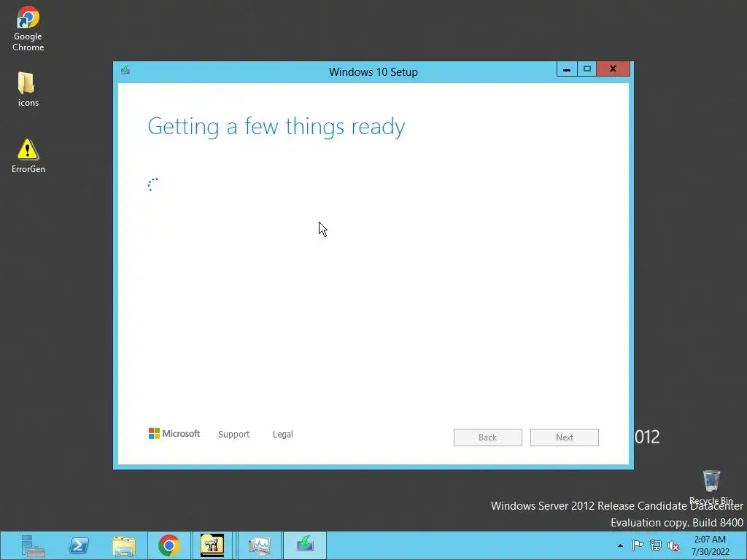
Task: Click the Windows 10 Setup title icon
Action: point(125,71)
